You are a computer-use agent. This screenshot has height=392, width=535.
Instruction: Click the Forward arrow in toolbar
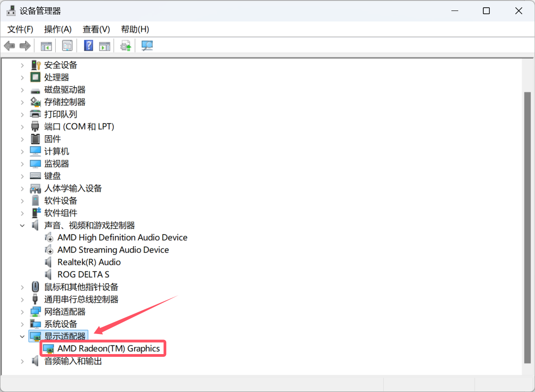(25, 46)
